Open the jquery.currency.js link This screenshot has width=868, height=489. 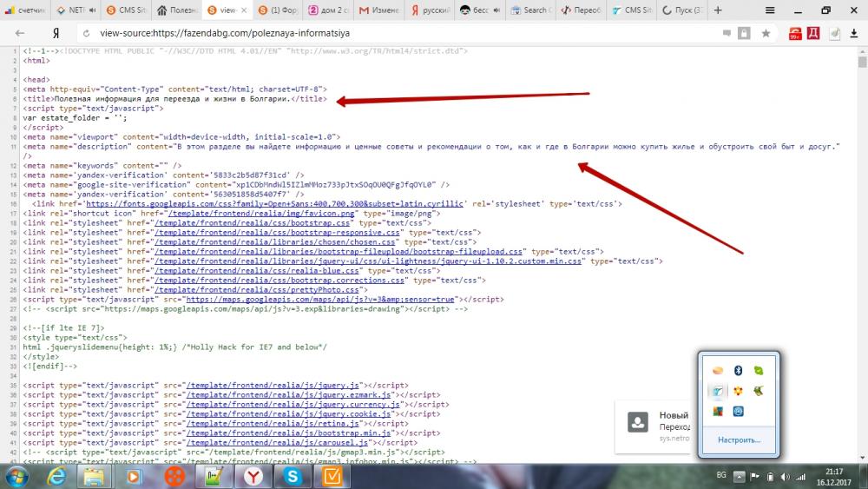click(x=293, y=404)
